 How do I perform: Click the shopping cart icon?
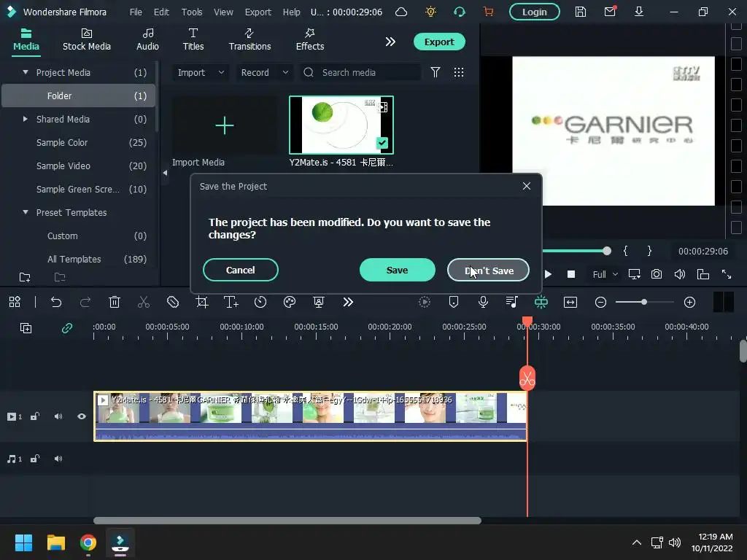488,12
